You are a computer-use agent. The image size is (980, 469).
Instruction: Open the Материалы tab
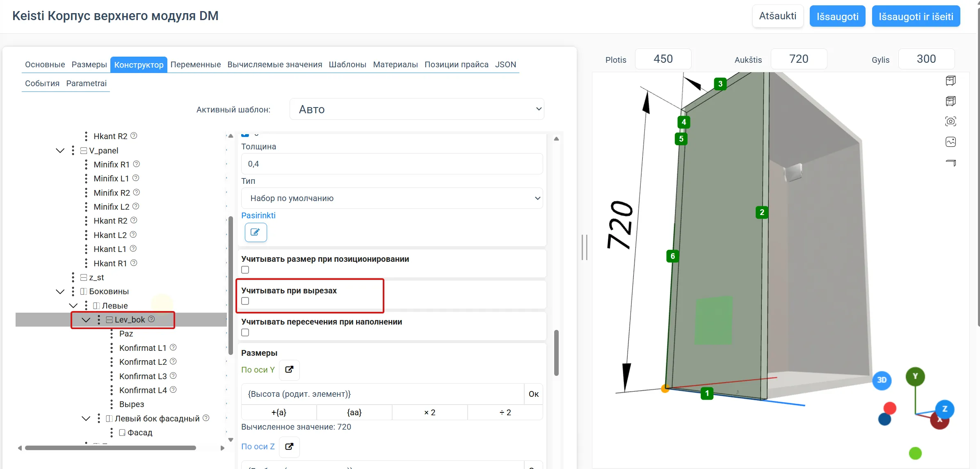tap(395, 64)
